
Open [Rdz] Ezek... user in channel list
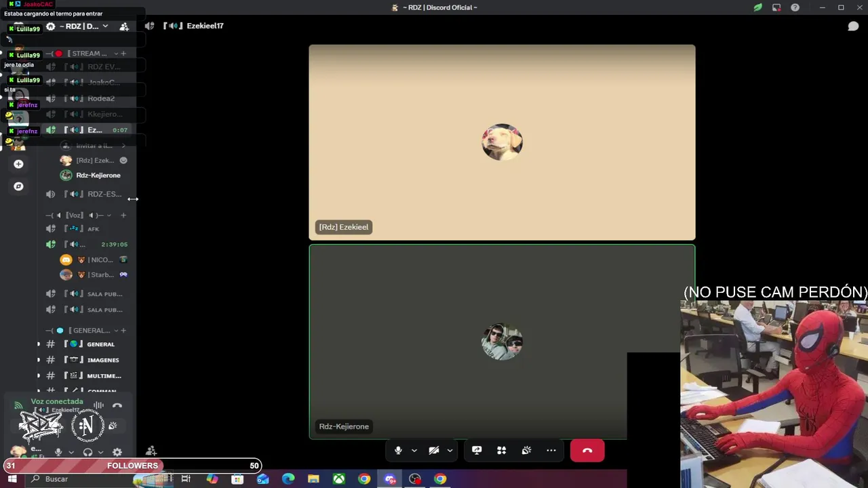94,161
